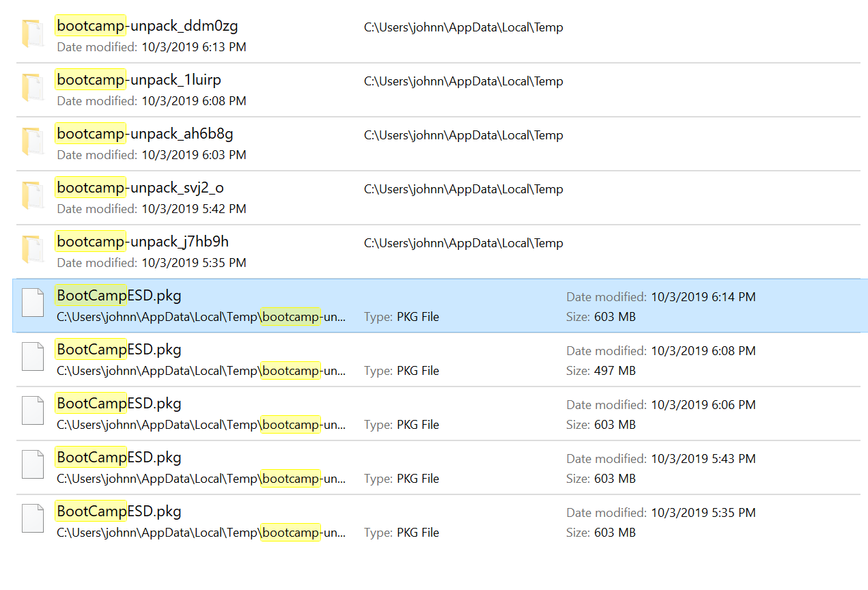Select folder name bootcamp-unpack_ah6b8g
Image resolution: width=868 pixels, height=590 pixels.
point(145,134)
